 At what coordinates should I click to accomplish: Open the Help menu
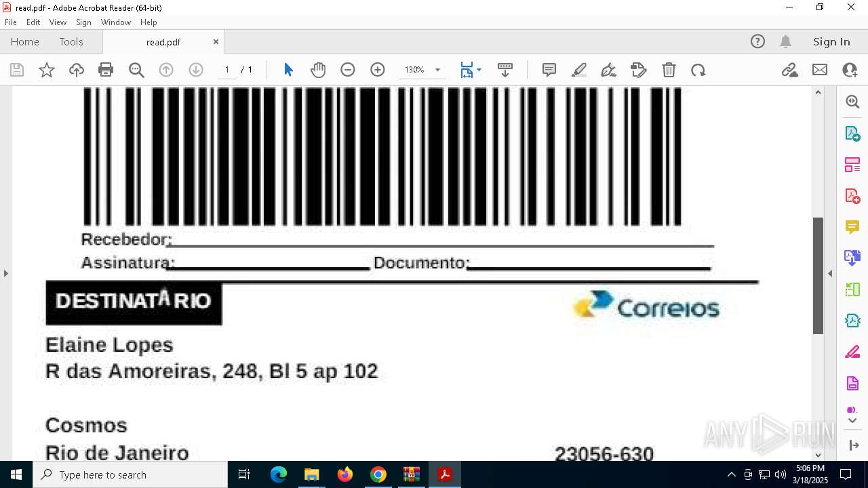(x=149, y=22)
